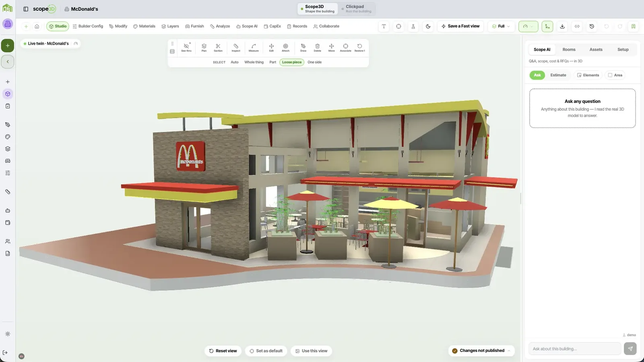
Task: Go to the Layers tab
Action: (x=170, y=26)
